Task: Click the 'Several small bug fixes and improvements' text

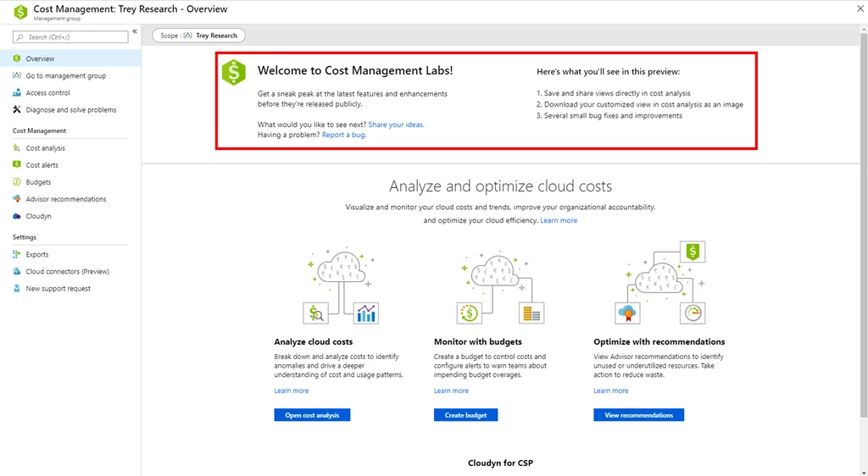Action: [x=613, y=116]
